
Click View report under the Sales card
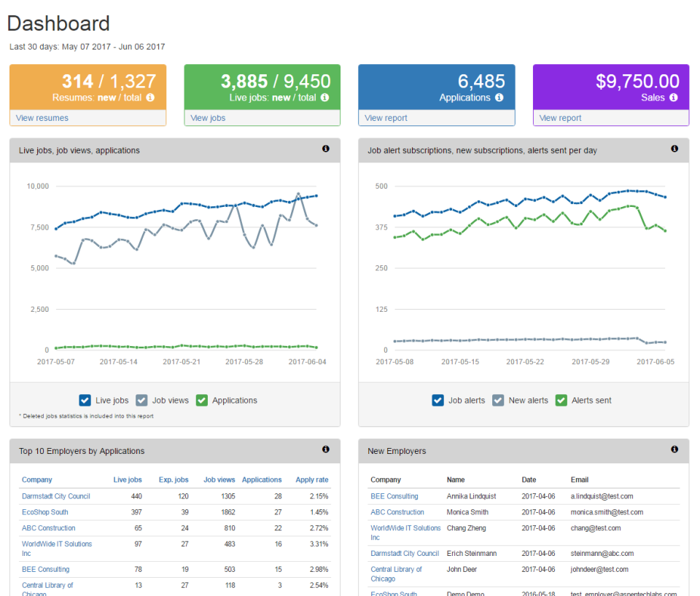(560, 118)
